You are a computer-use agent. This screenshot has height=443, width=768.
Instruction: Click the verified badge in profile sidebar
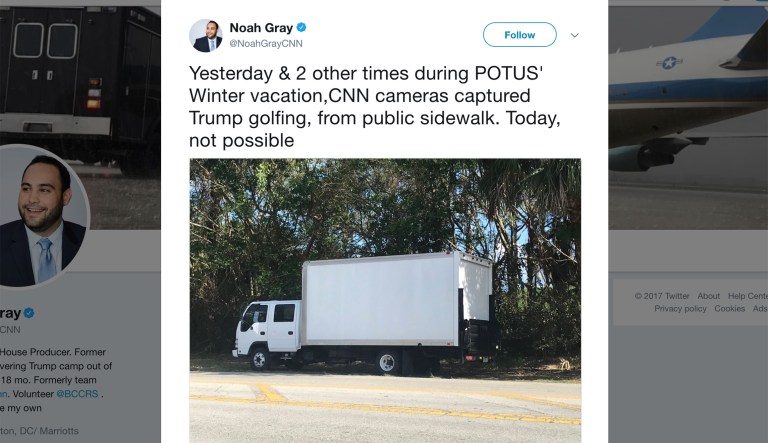(x=31, y=311)
